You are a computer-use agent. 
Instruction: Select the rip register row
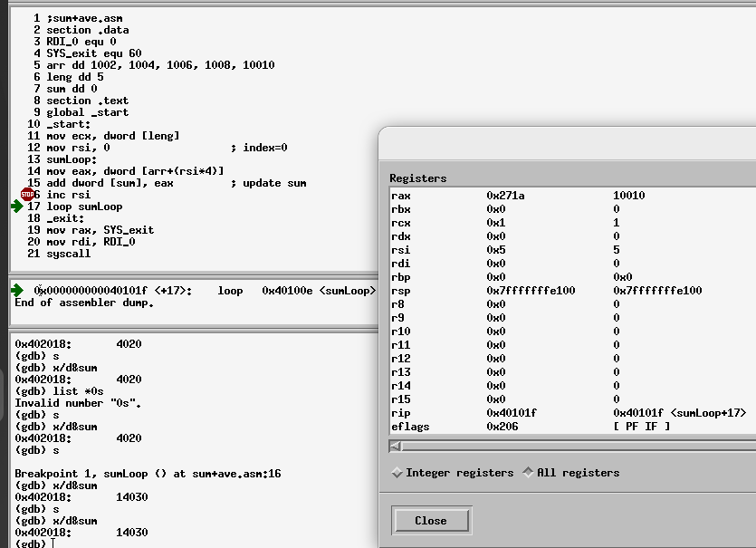point(573,413)
